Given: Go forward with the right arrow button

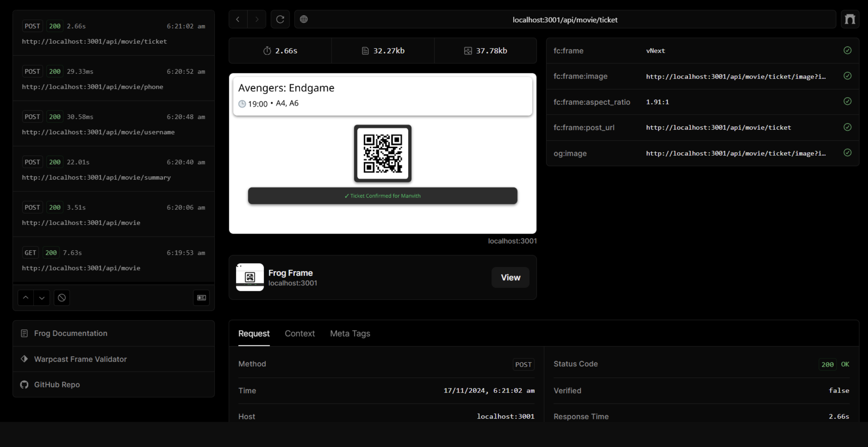Looking at the screenshot, I should [x=257, y=20].
